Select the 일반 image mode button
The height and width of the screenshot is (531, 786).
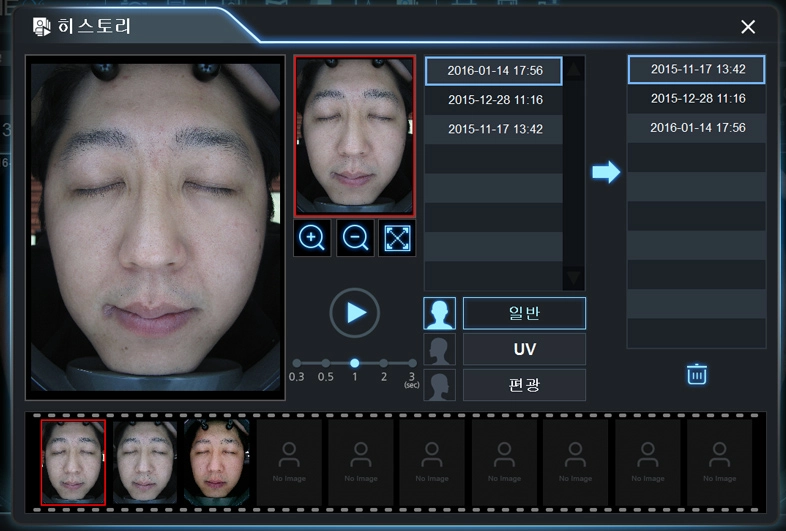524,314
